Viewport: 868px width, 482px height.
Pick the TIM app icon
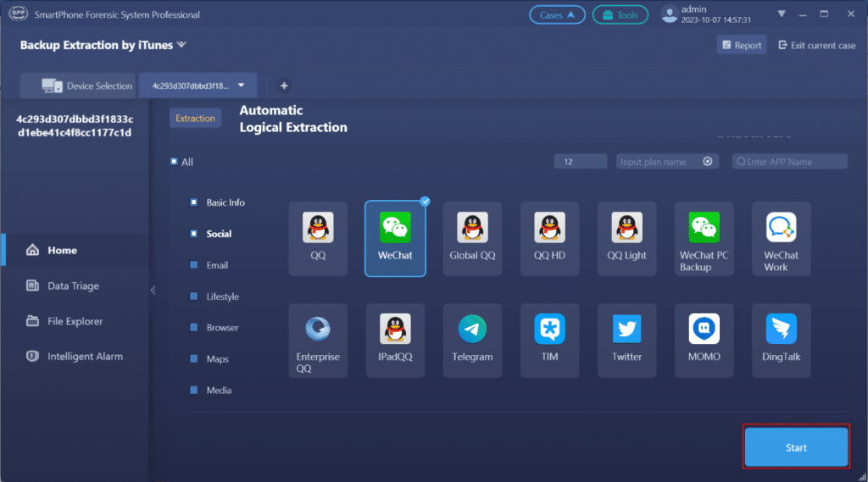click(549, 329)
